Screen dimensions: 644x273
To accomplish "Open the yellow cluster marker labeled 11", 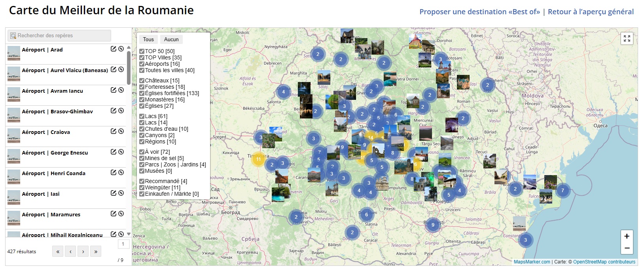I will click(258, 159).
